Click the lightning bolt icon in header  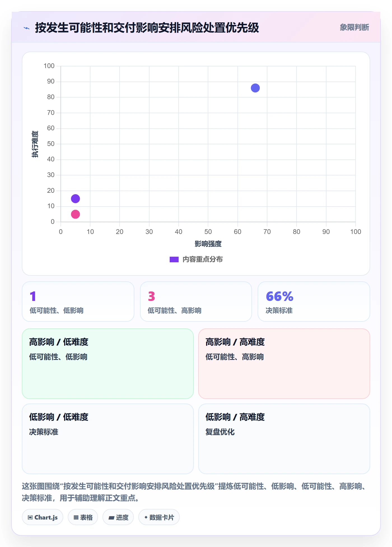27,28
